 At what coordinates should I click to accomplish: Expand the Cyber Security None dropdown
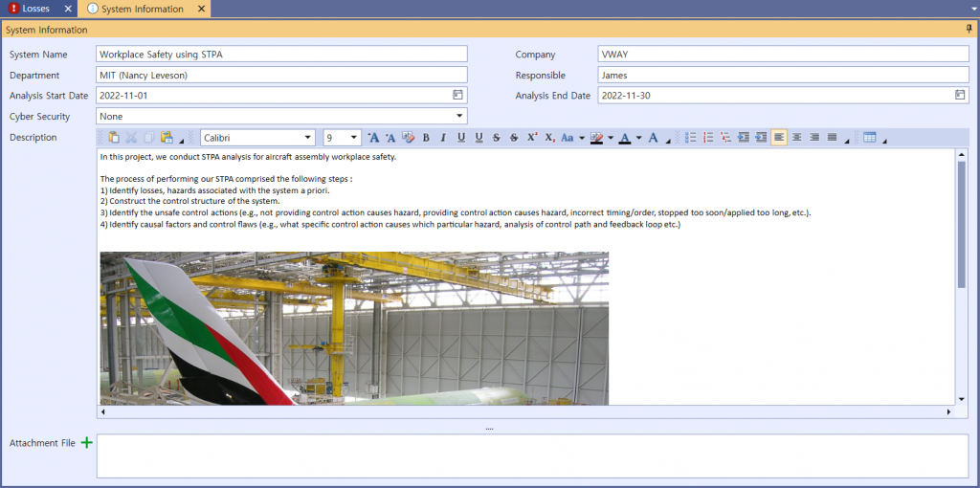(460, 116)
